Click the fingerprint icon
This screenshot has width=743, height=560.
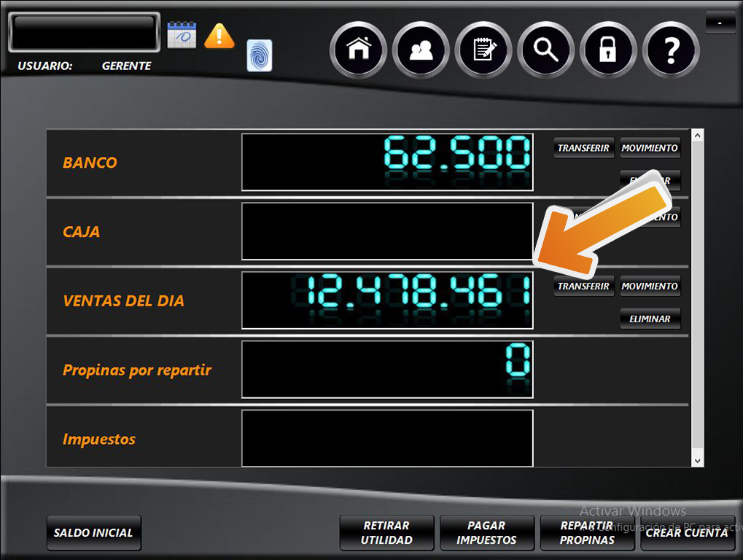pyautogui.click(x=260, y=55)
